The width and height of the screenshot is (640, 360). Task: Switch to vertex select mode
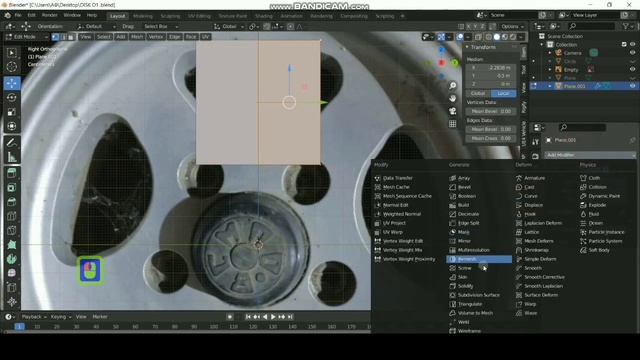click(56, 37)
